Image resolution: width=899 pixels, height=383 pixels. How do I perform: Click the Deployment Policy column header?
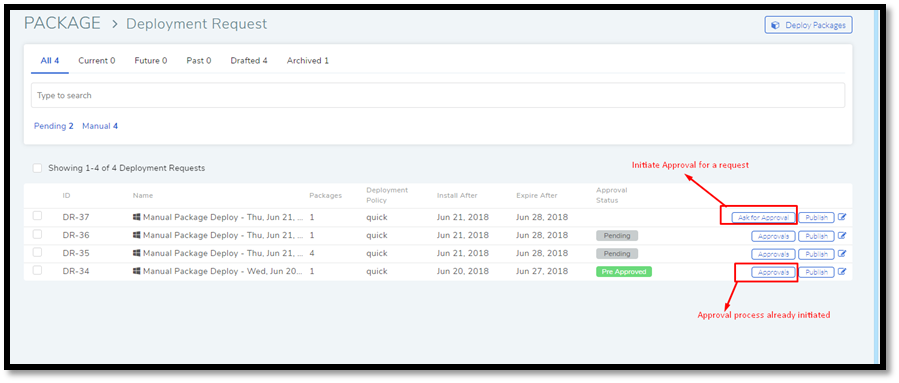point(387,195)
